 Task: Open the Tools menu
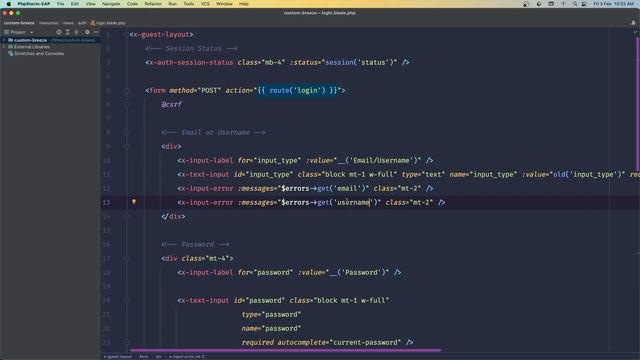(189, 4)
